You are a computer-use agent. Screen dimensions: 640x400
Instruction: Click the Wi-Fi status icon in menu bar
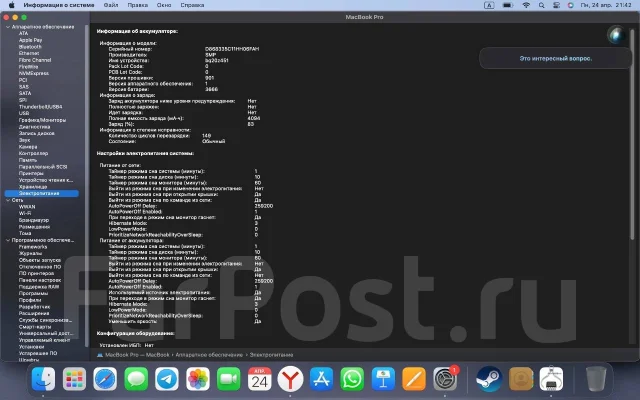coord(526,5)
